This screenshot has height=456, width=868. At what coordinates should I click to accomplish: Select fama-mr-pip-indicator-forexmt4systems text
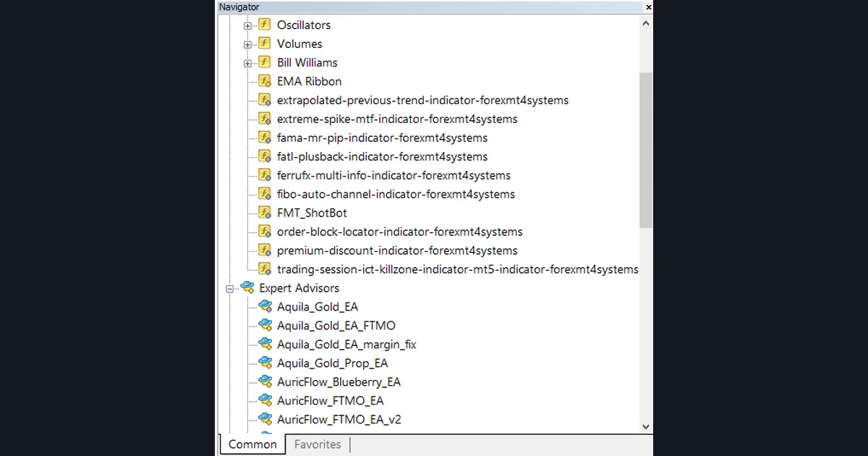click(383, 138)
